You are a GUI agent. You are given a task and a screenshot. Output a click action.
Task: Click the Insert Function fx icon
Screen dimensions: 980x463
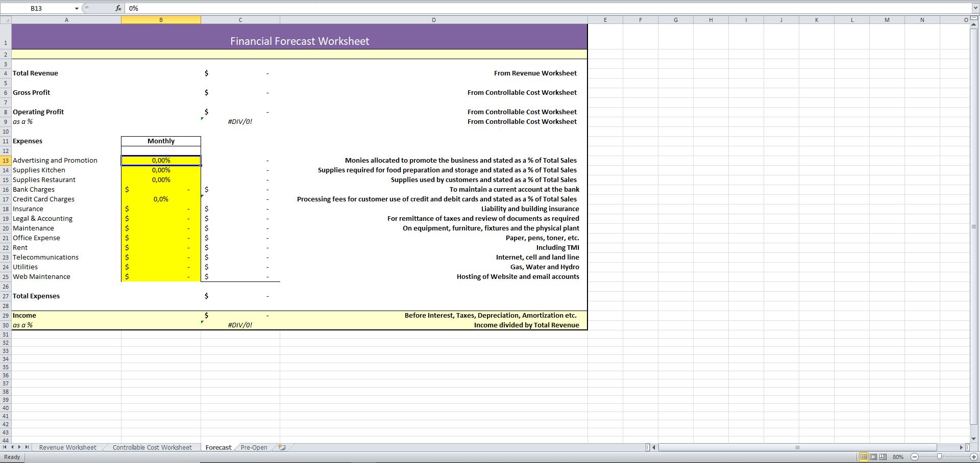(x=118, y=8)
